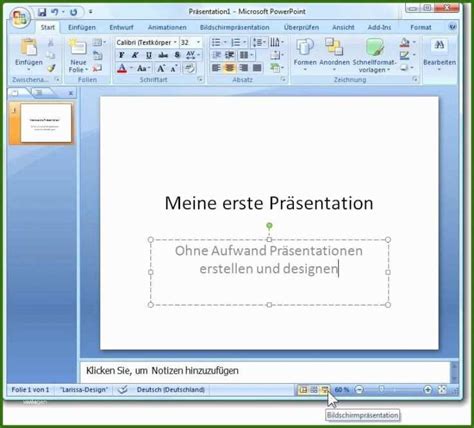Add a slide with Neue Folie icon
This screenshot has width=474, height=428.
[78, 47]
